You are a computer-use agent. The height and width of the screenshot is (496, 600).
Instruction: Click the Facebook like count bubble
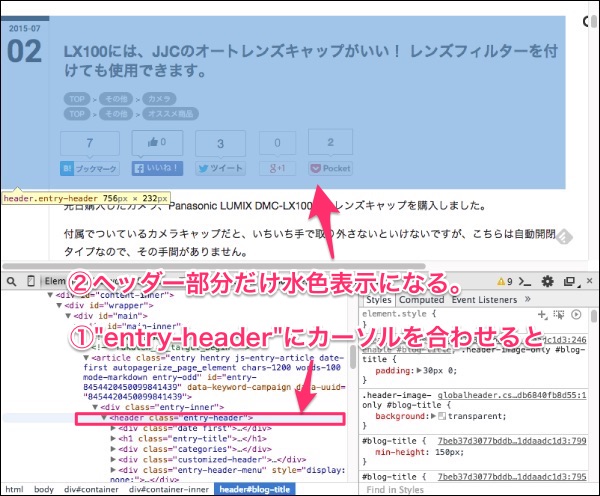(157, 142)
